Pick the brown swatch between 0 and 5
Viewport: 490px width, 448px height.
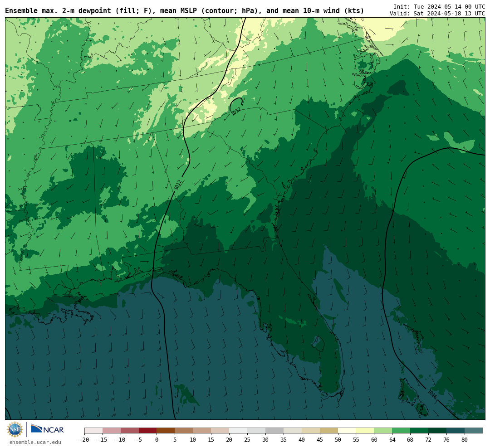click(x=166, y=431)
